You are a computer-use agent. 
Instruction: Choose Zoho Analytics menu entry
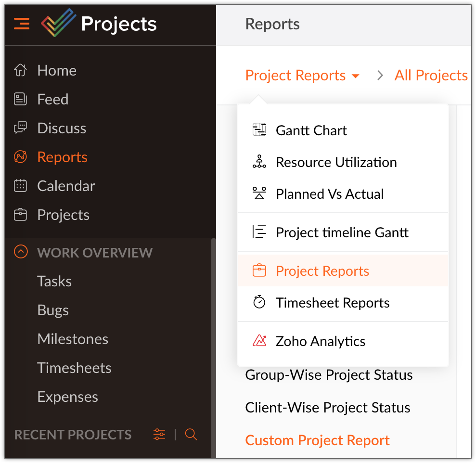pyautogui.click(x=320, y=341)
